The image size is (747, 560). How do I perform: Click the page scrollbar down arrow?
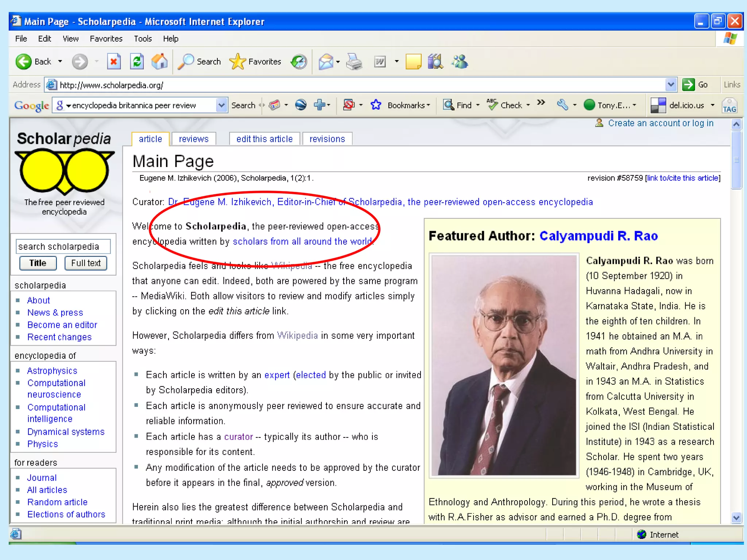point(736,517)
